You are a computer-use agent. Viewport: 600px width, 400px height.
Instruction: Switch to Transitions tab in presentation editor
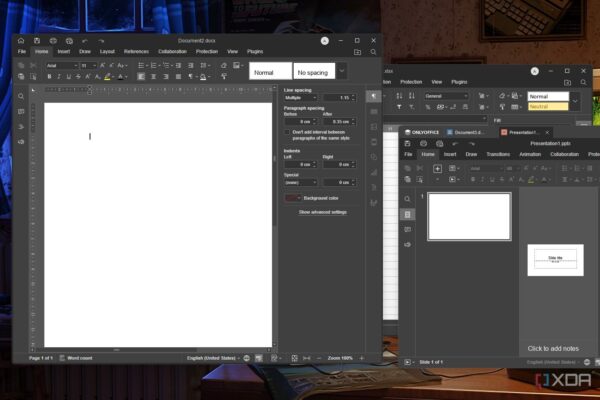[497, 154]
